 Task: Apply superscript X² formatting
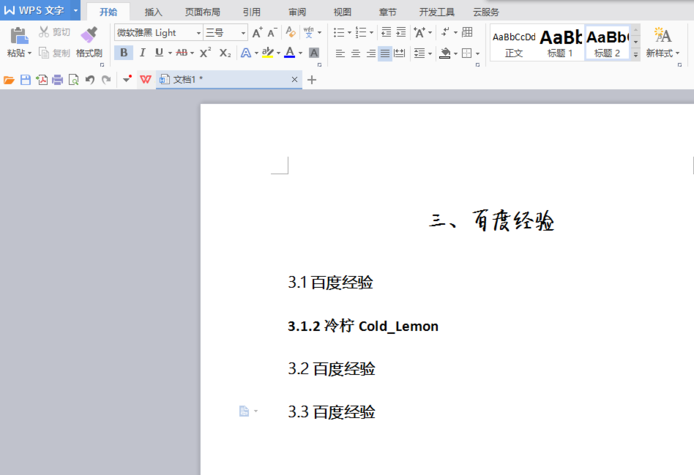205,53
